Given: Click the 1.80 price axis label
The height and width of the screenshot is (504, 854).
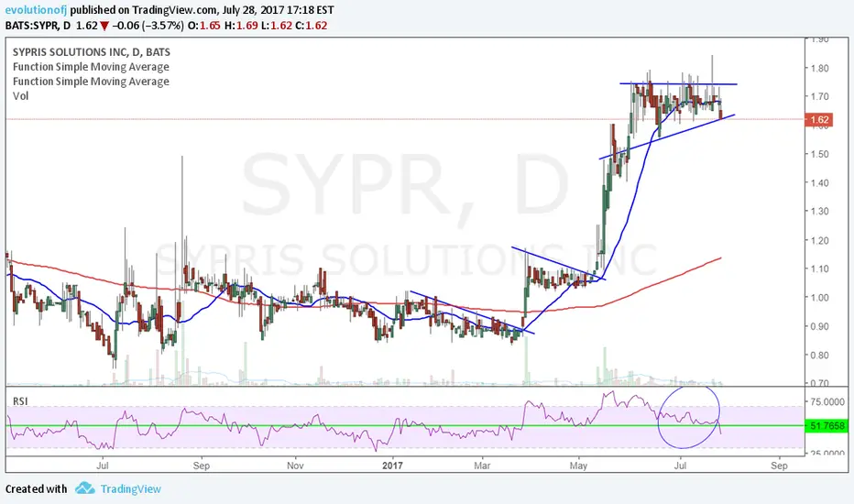Looking at the screenshot, I should pyautogui.click(x=819, y=68).
